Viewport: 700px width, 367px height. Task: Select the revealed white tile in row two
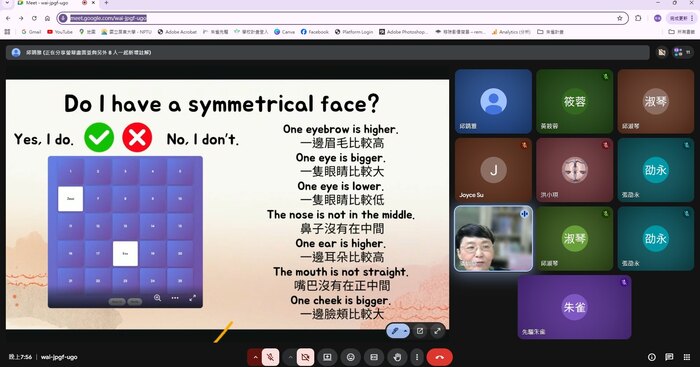(71, 199)
